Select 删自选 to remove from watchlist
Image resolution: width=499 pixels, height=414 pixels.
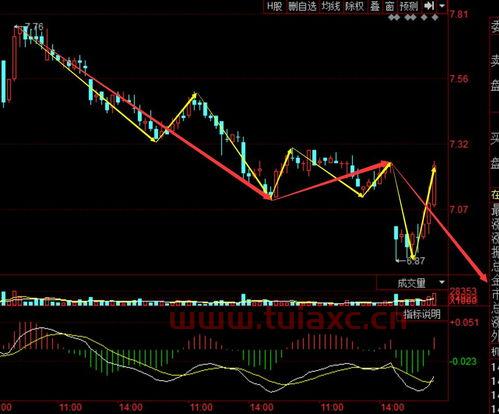tap(302, 6)
